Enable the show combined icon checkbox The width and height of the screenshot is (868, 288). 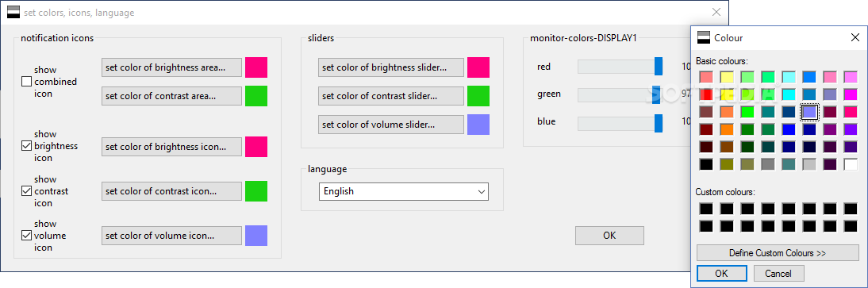[26, 82]
